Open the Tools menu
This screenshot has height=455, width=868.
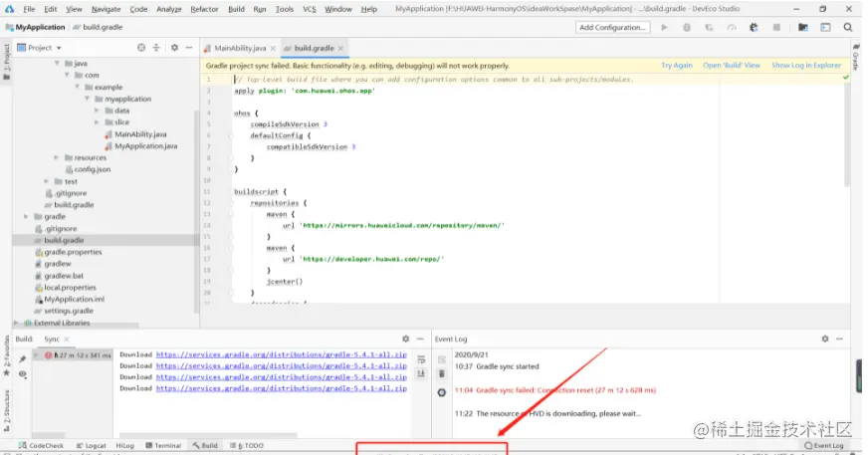(x=285, y=9)
